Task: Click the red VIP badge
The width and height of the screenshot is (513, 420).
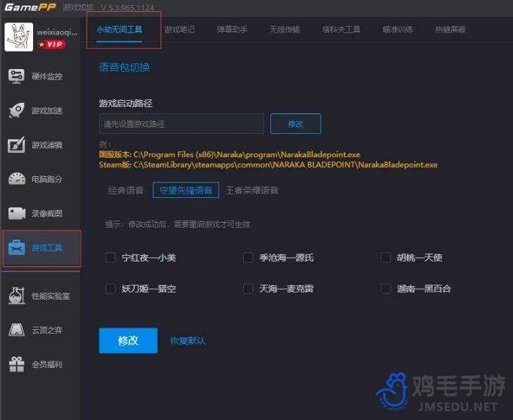Action: pyautogui.click(x=52, y=44)
